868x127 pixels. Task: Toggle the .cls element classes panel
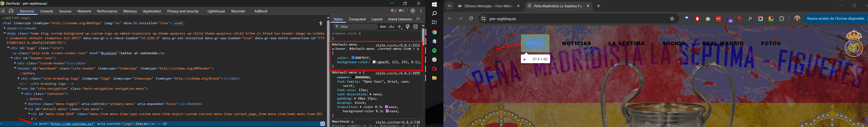pos(391,27)
